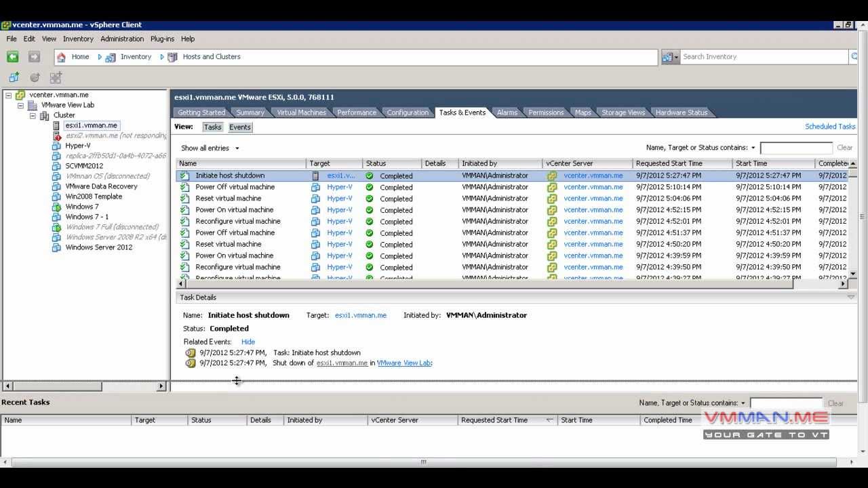Image resolution: width=868 pixels, height=488 pixels.
Task: Click the arrow after Home in the breadcrumb
Action: tap(100, 58)
